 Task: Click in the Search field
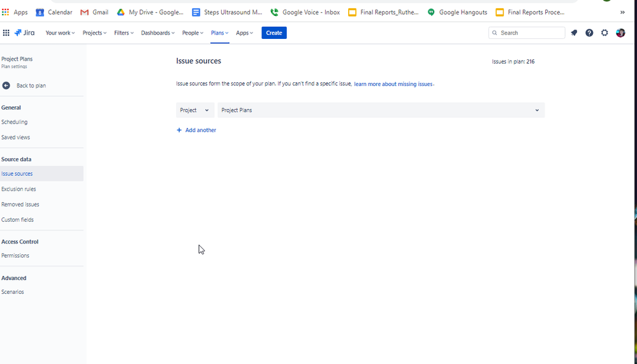tap(527, 33)
